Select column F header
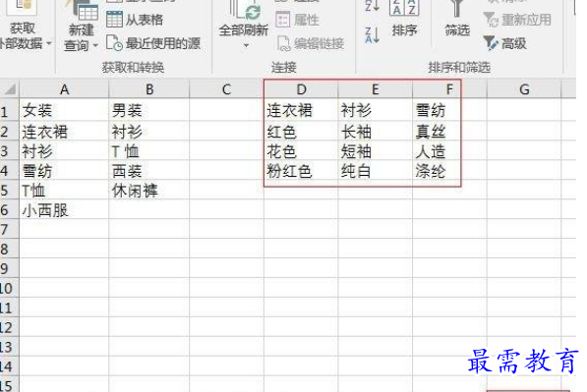The height and width of the screenshot is (392, 587). tap(449, 89)
